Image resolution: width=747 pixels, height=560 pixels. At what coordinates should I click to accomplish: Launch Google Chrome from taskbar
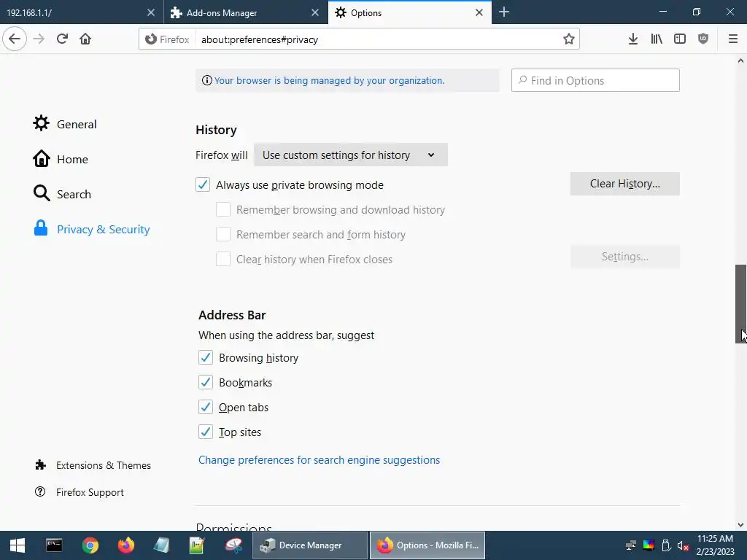coord(90,545)
